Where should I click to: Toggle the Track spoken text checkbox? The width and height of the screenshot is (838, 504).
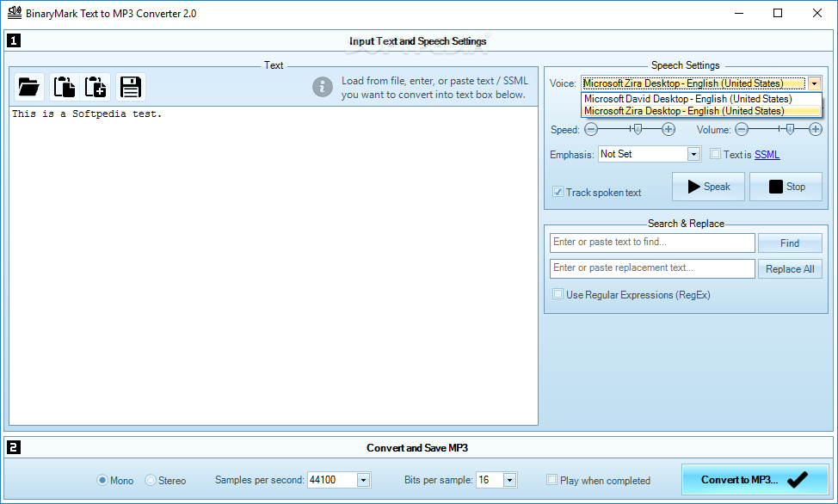tap(558, 192)
